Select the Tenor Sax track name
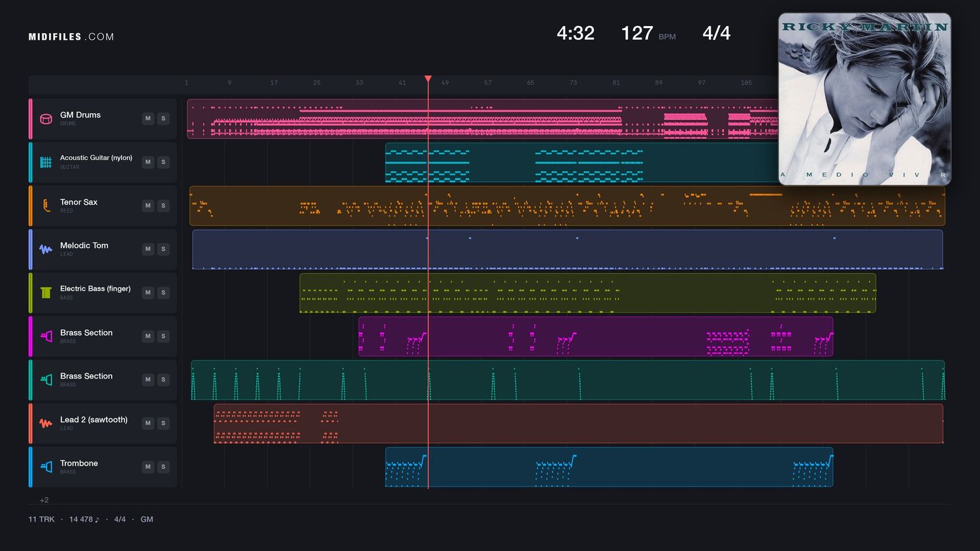Screen dimensions: 980x551 [78, 202]
